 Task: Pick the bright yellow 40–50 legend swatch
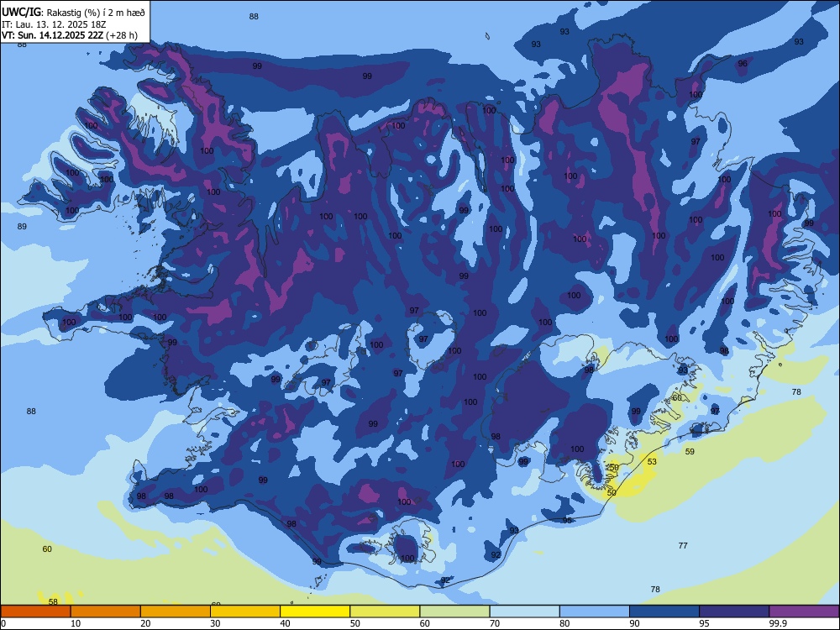pos(315,612)
